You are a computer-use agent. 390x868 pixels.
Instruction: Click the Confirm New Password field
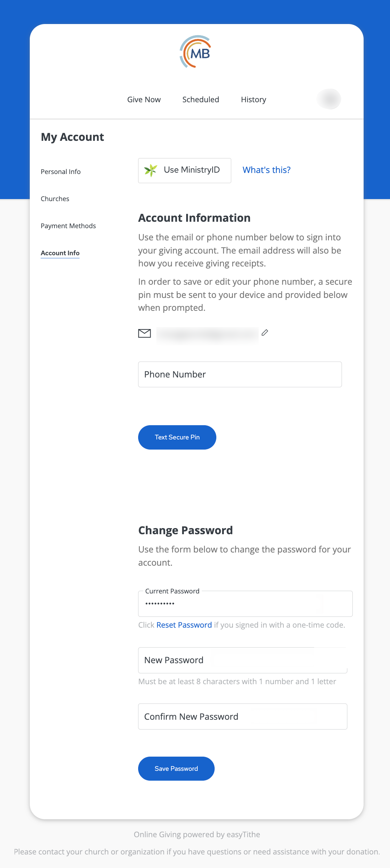tap(242, 717)
